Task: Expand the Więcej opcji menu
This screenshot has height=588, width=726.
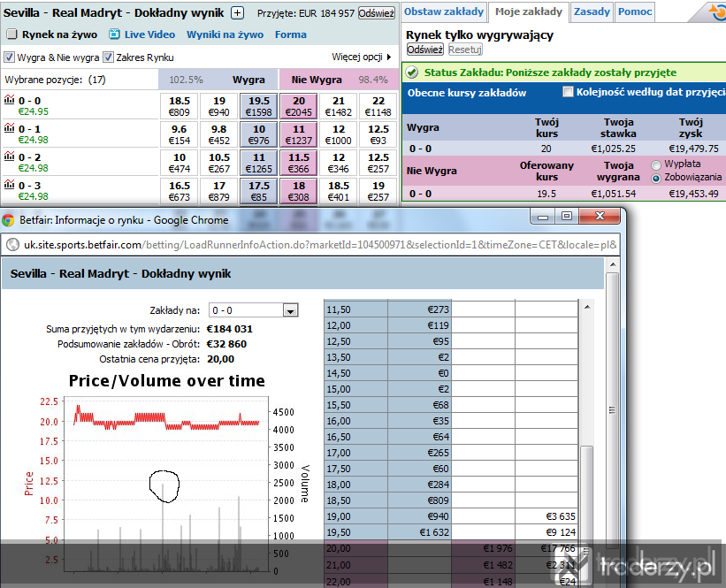Action: pos(362,57)
